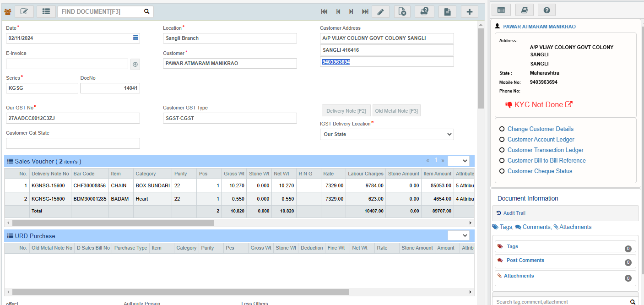Click the main form vertical scrollbar
Viewport: 644px width, 305px height.
click(481, 68)
